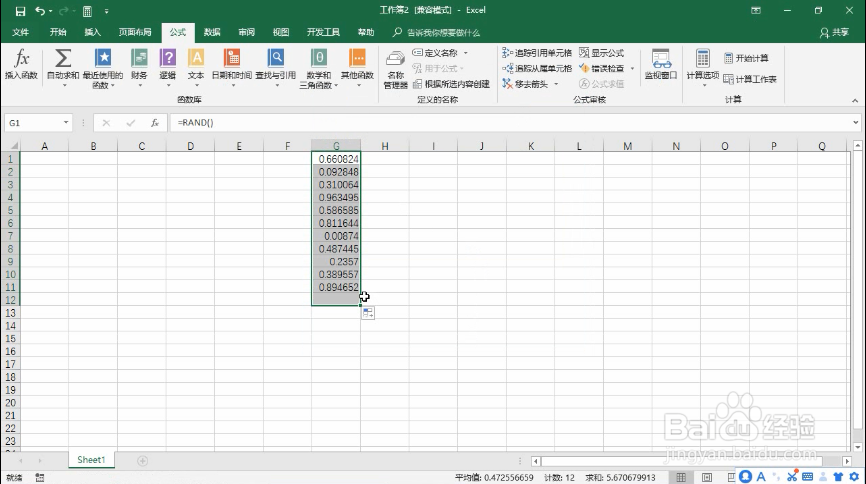This screenshot has width=866, height=484.
Task: Click the Select All corner button
Action: 10,146
